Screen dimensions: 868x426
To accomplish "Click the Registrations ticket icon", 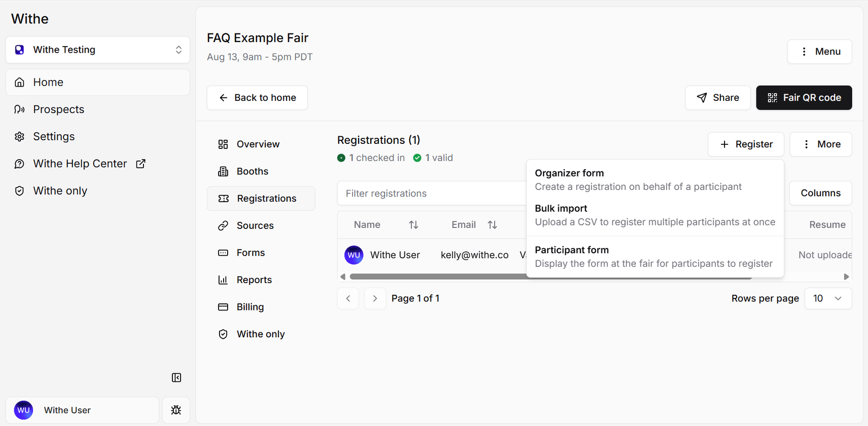I will 224,199.
